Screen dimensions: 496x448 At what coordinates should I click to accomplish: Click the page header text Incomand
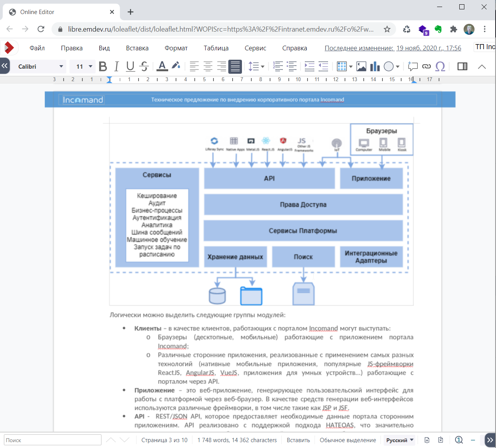pyautogui.click(x=332, y=100)
